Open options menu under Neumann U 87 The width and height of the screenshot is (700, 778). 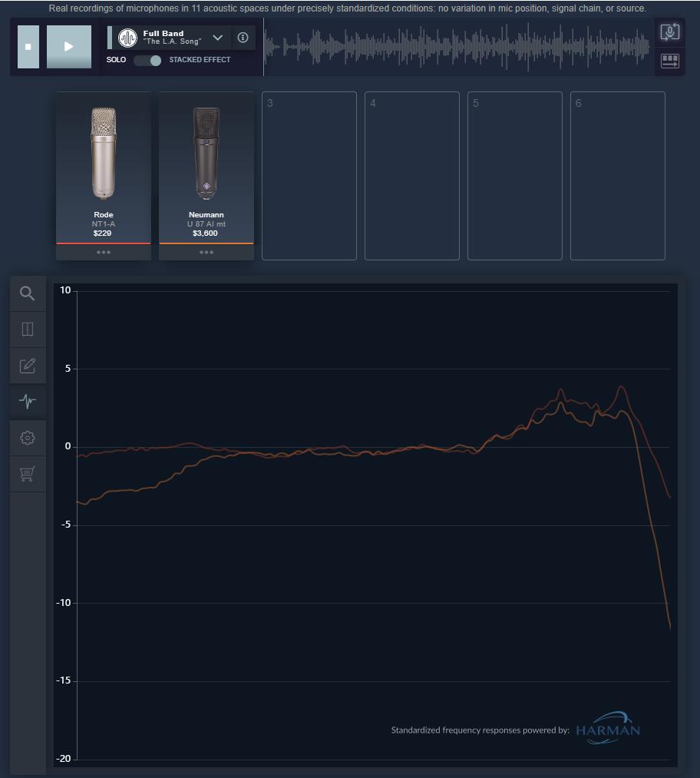(206, 253)
